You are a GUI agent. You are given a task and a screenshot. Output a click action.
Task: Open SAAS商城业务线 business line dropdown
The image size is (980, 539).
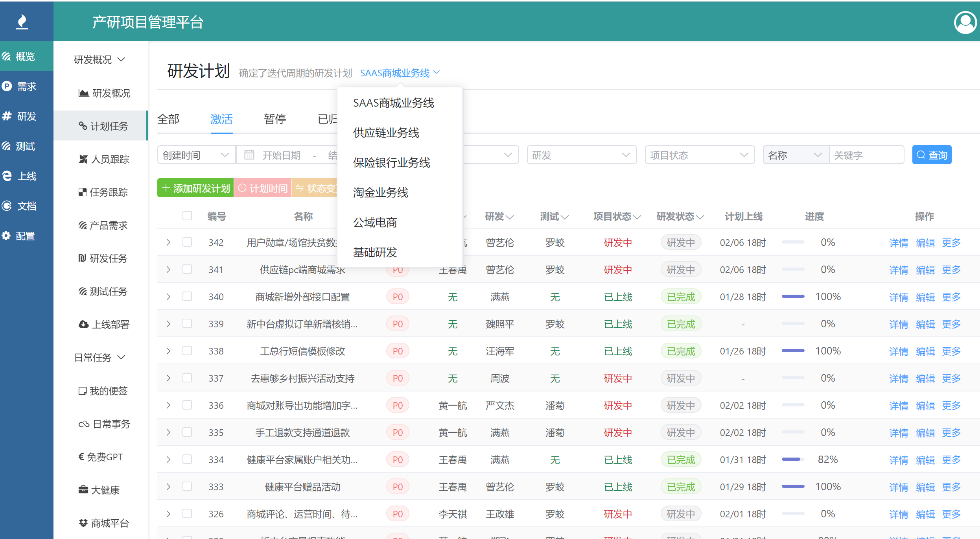(400, 73)
